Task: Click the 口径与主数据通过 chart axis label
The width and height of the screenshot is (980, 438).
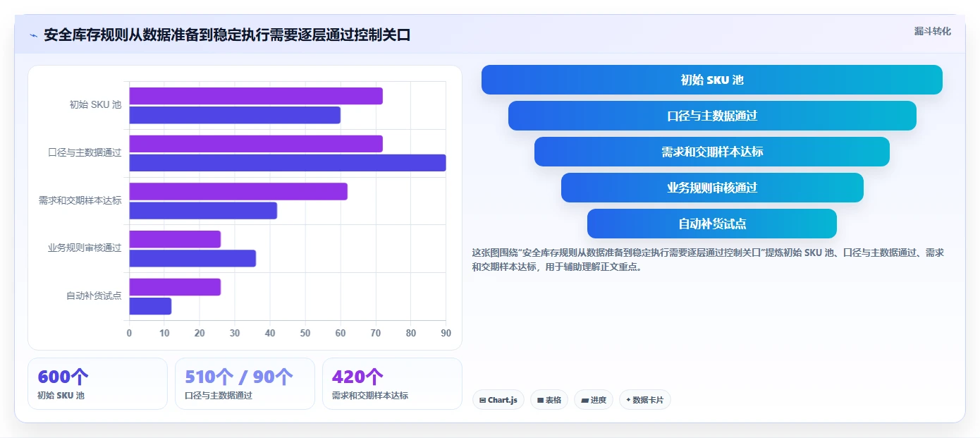Action: pyautogui.click(x=85, y=152)
